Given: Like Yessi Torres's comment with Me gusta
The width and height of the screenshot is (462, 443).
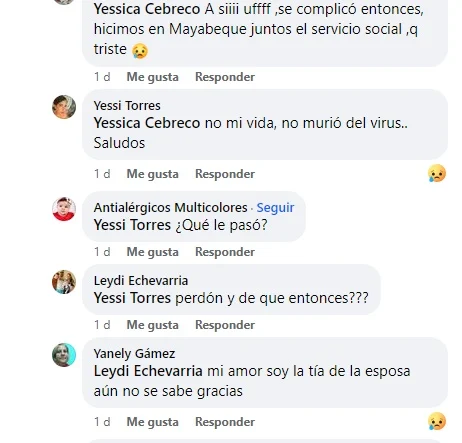Looking at the screenshot, I should coord(152,174).
